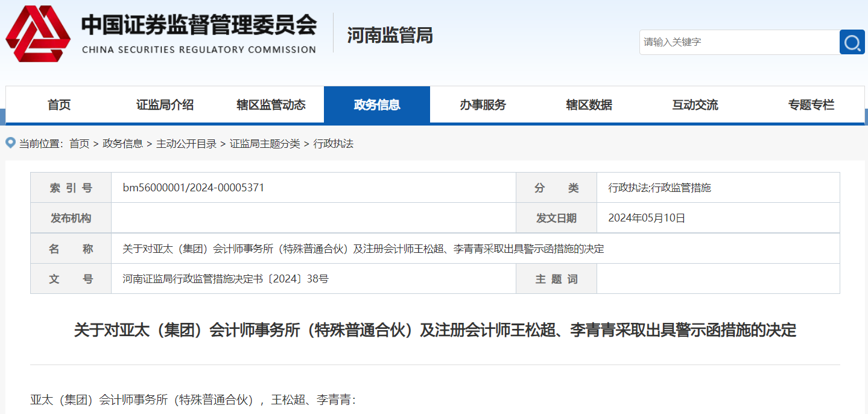The image size is (868, 414).
Task: Switch to the 政务信息 tab
Action: 376,104
